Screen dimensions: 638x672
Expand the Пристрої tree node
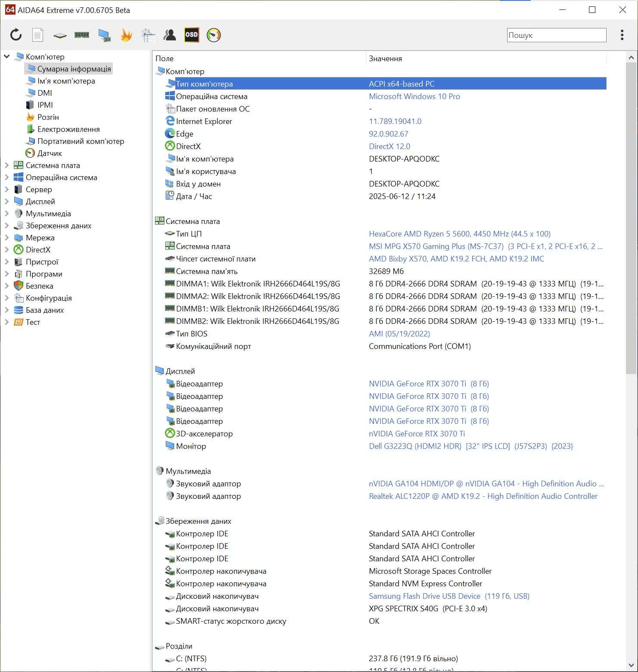click(6, 261)
